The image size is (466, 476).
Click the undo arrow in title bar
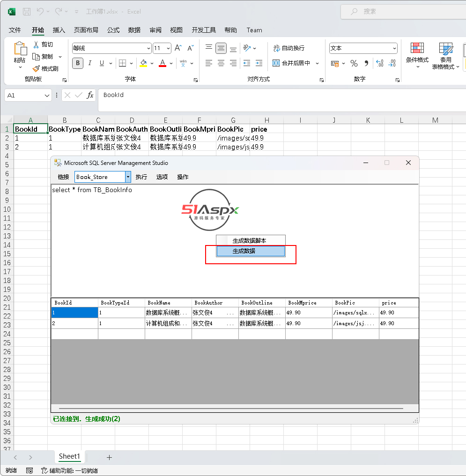(40, 12)
